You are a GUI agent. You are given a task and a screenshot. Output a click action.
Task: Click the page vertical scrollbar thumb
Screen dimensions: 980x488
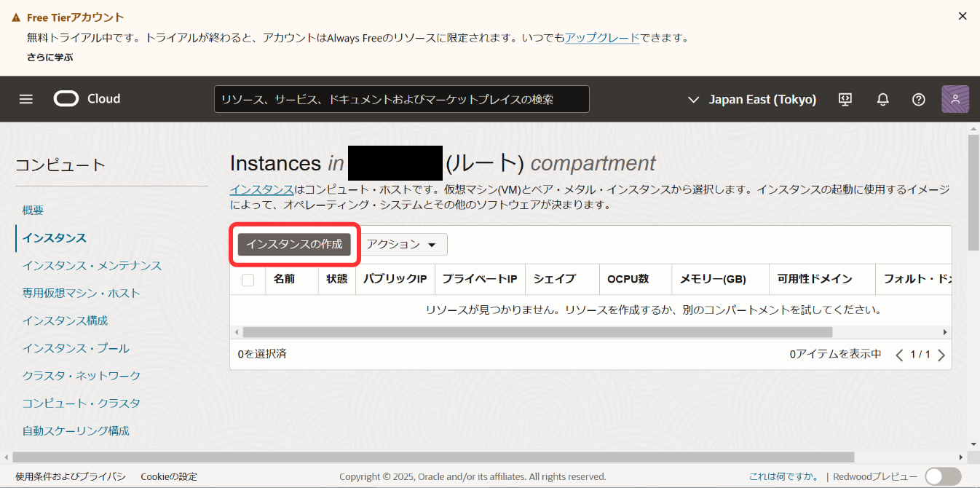pos(973,192)
